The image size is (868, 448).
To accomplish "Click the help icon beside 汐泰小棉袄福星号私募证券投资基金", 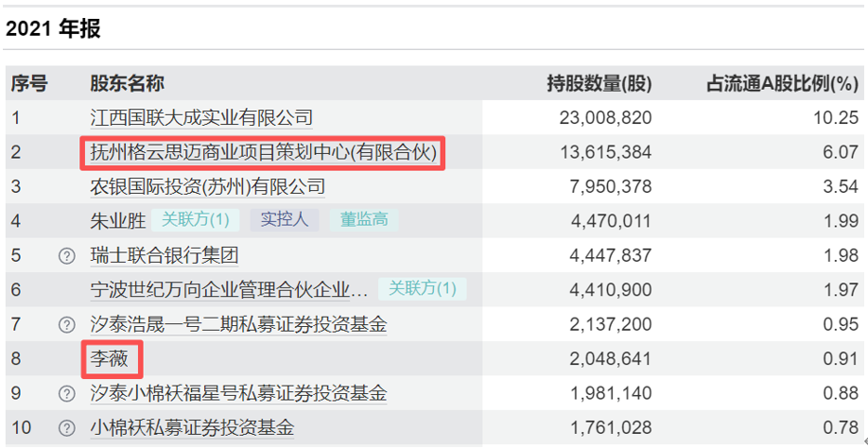I will point(66,393).
